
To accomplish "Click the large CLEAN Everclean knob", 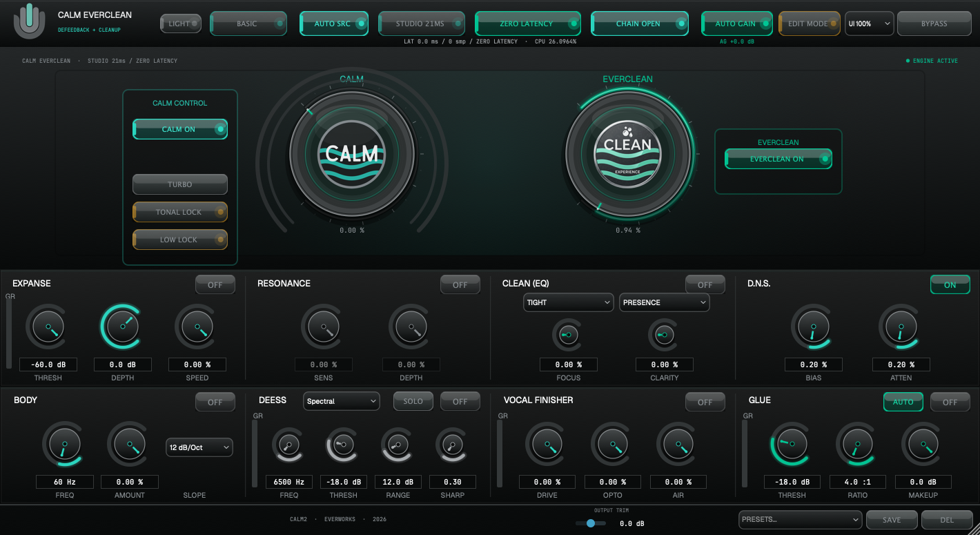I will (627, 153).
